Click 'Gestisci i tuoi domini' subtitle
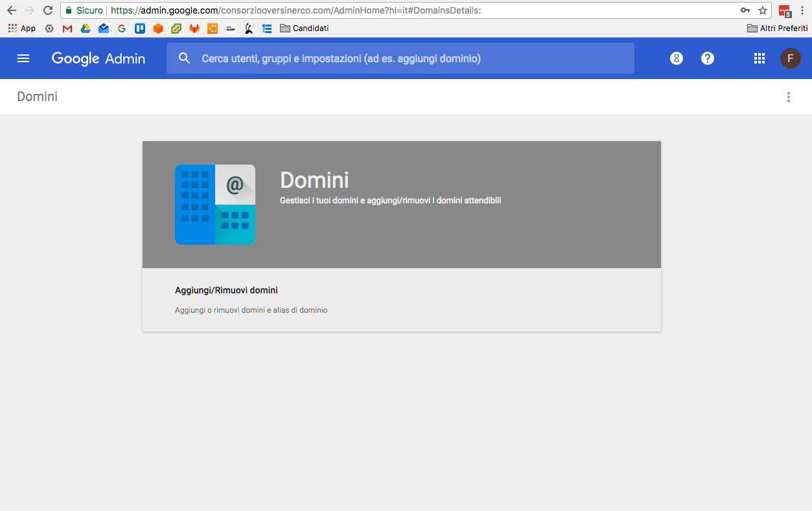The image size is (812, 511). click(x=390, y=201)
